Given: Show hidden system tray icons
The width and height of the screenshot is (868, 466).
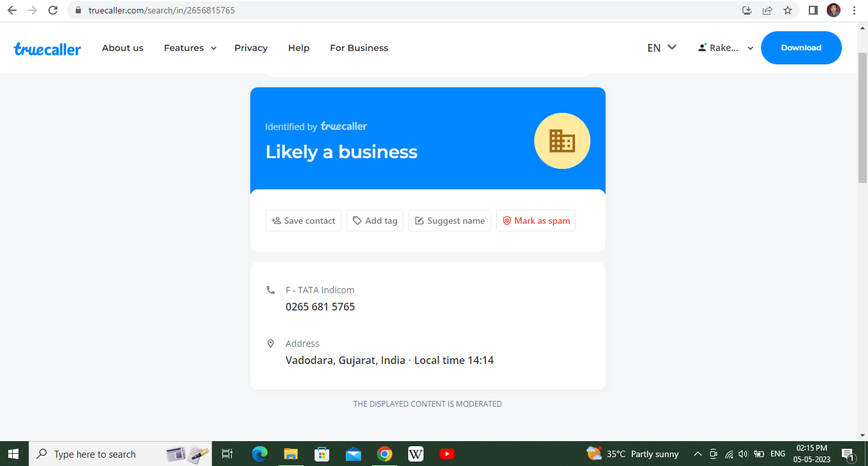Looking at the screenshot, I should pyautogui.click(x=697, y=454).
